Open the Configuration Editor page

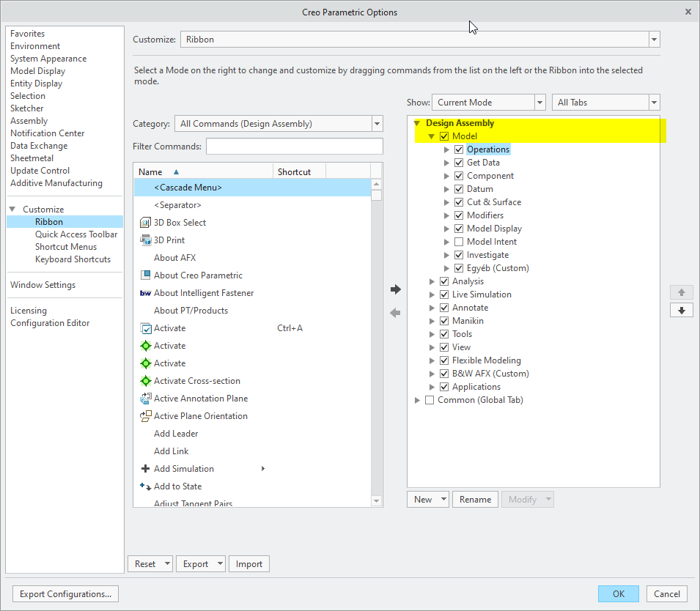(50, 323)
